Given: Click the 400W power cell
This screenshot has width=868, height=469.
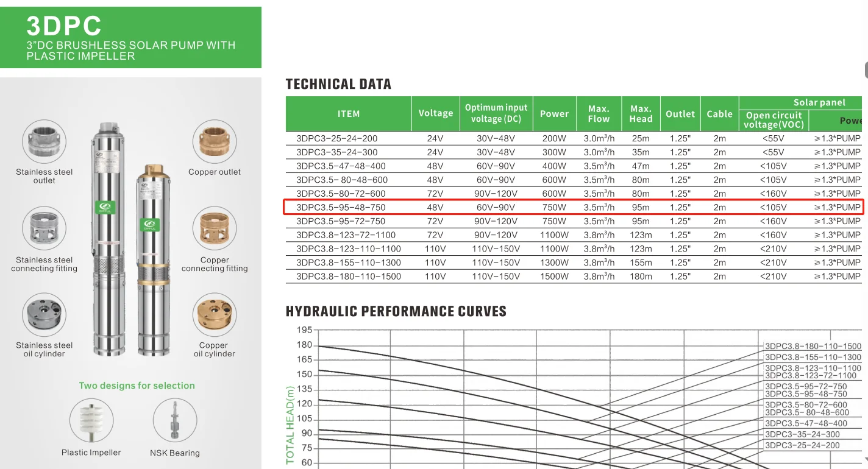Looking at the screenshot, I should point(554,166).
